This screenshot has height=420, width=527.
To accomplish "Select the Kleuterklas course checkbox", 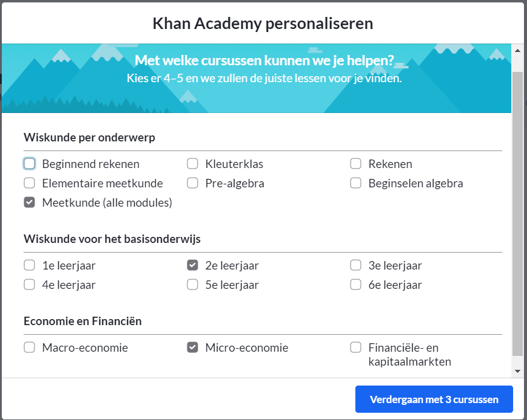I will (193, 164).
